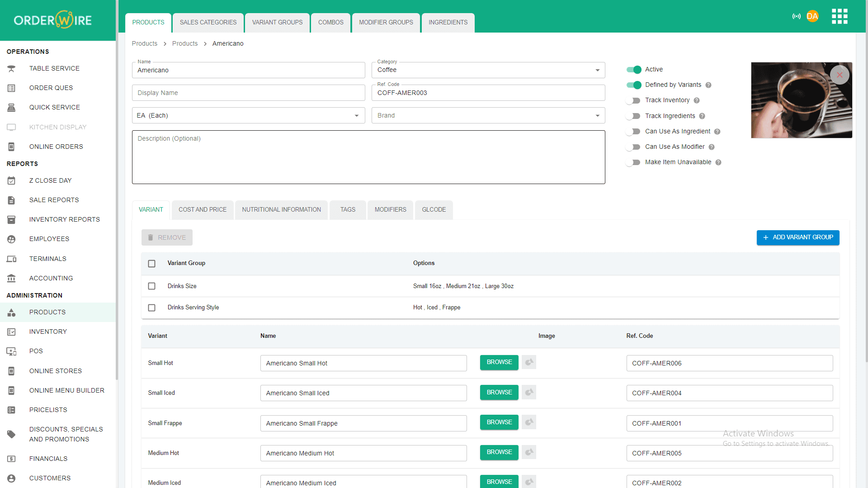This screenshot has height=488, width=868.
Task: Click image icon for Americano Small Hot
Action: (529, 362)
